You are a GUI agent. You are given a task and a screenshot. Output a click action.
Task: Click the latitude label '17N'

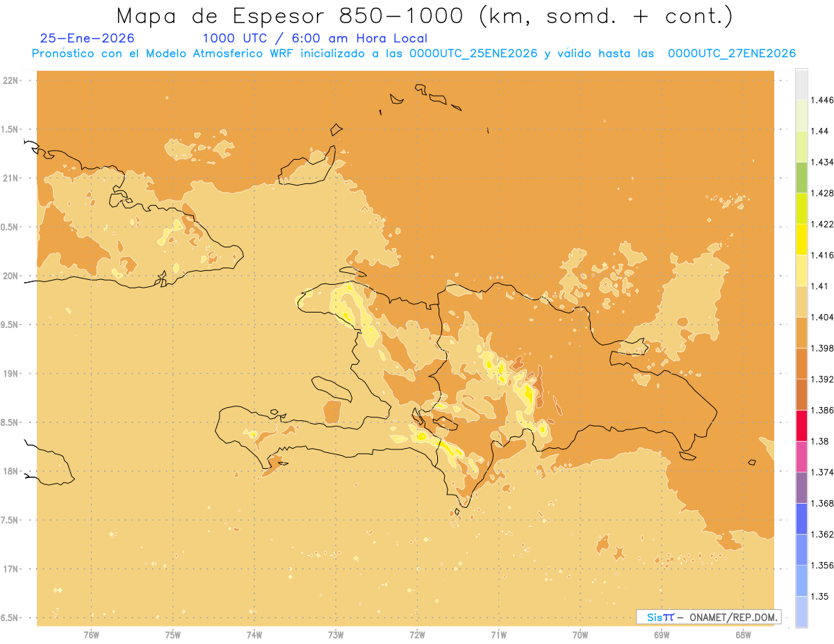[x=10, y=570]
